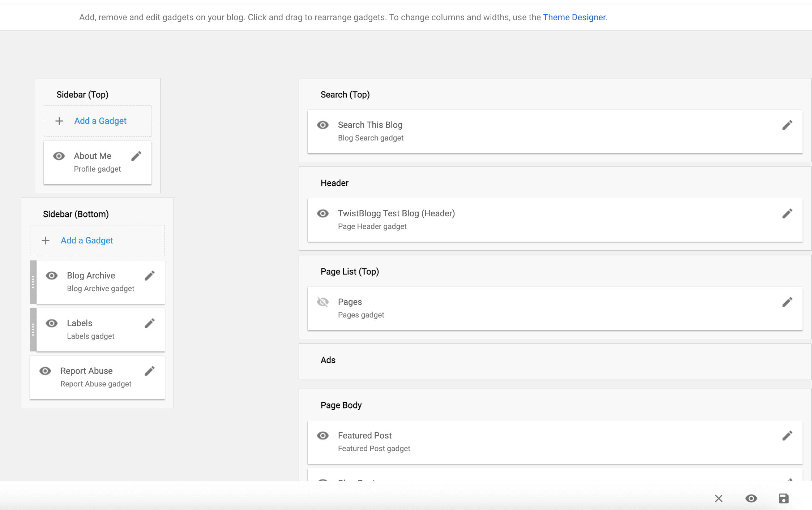Discard changes with the X icon
This screenshot has height=510, width=812.
tap(718, 498)
